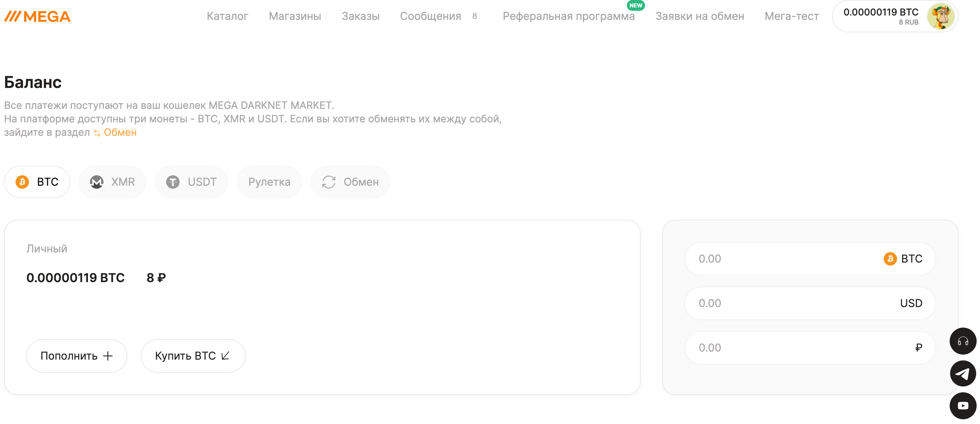
Task: Click the header 0.00000119 BTC balance
Action: (881, 12)
